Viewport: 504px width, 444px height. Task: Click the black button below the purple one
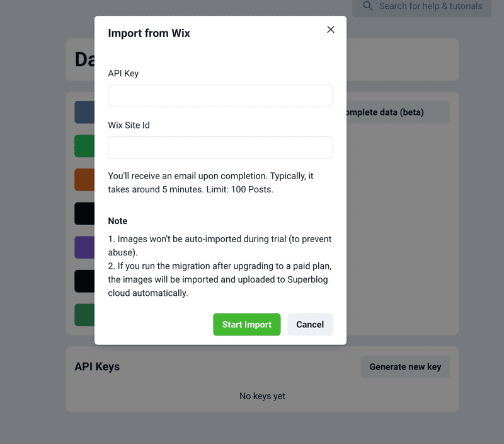[x=84, y=281]
